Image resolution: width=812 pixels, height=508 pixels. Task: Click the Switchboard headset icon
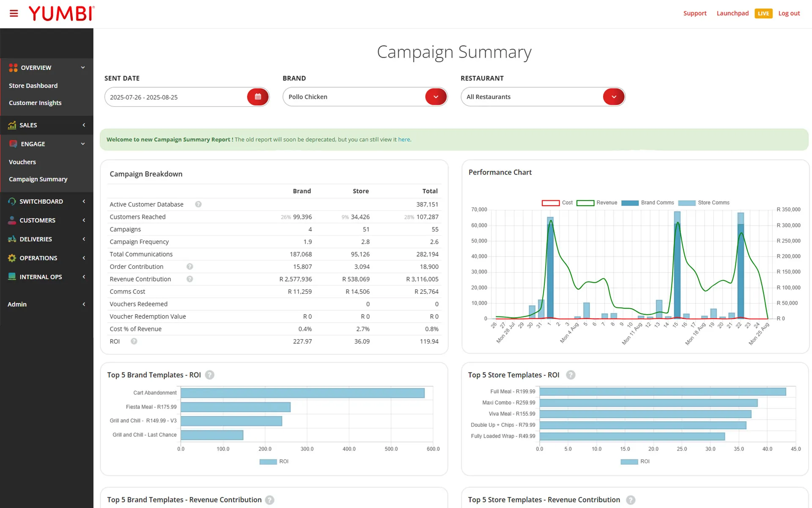(x=12, y=202)
